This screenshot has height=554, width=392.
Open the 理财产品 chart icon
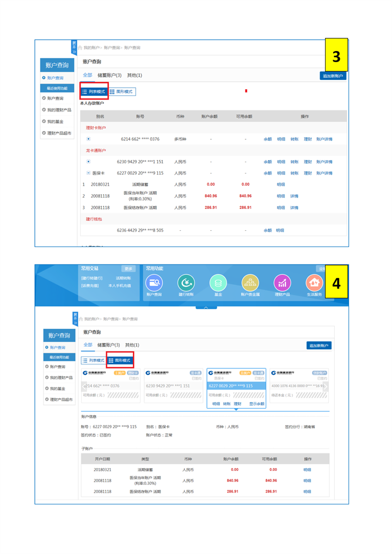click(x=282, y=282)
